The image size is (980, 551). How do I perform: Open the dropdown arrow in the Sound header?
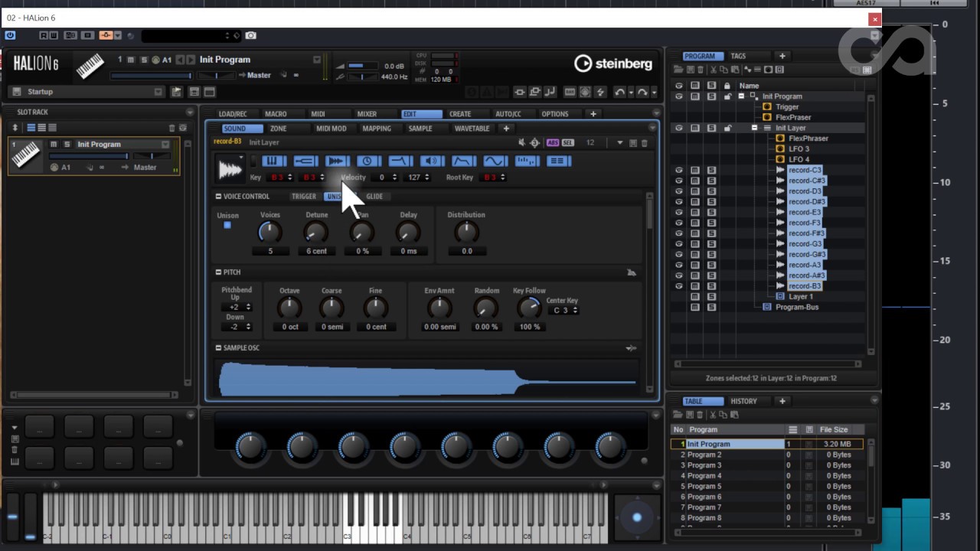[x=620, y=142]
